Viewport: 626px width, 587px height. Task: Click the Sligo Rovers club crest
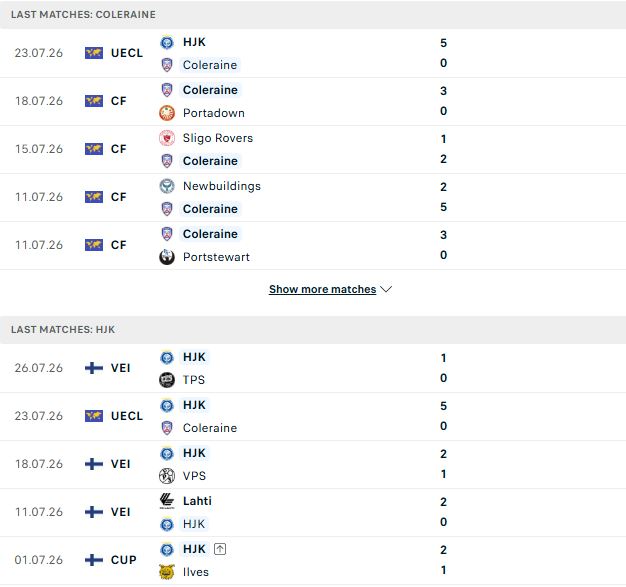(x=167, y=138)
